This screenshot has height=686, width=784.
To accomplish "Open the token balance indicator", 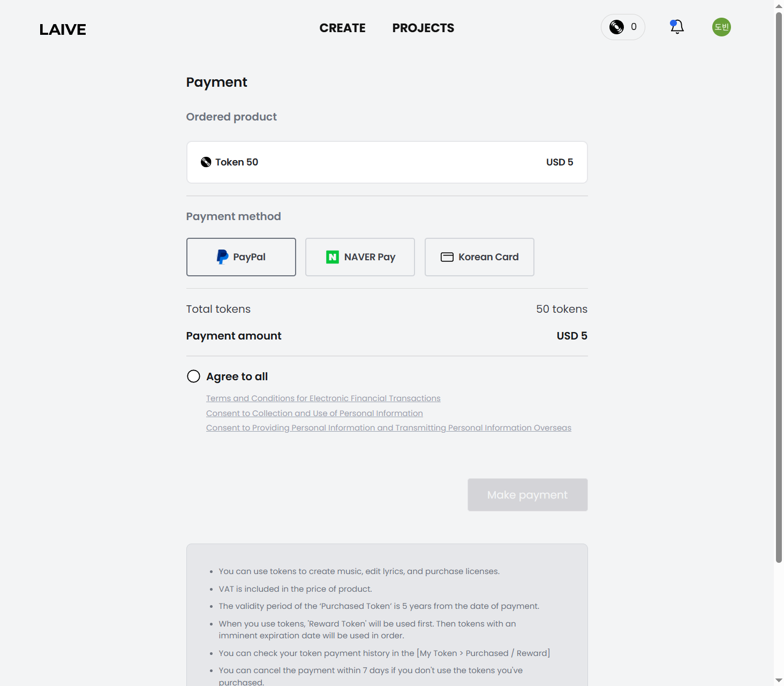I will pyautogui.click(x=623, y=27).
